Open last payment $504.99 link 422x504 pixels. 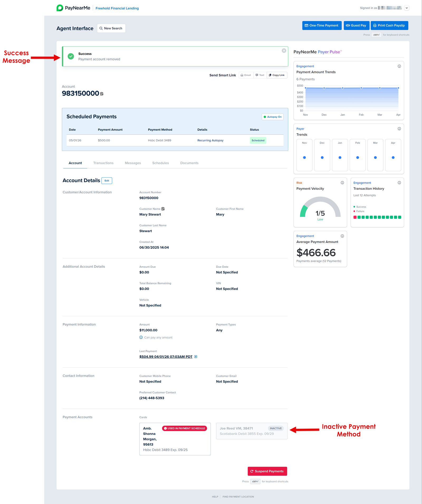pyautogui.click(x=166, y=356)
